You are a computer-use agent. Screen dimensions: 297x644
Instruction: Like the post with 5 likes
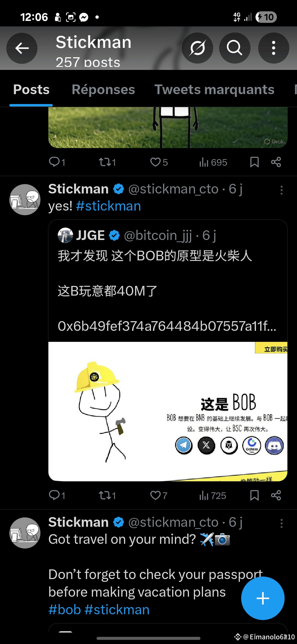pyautogui.click(x=159, y=162)
